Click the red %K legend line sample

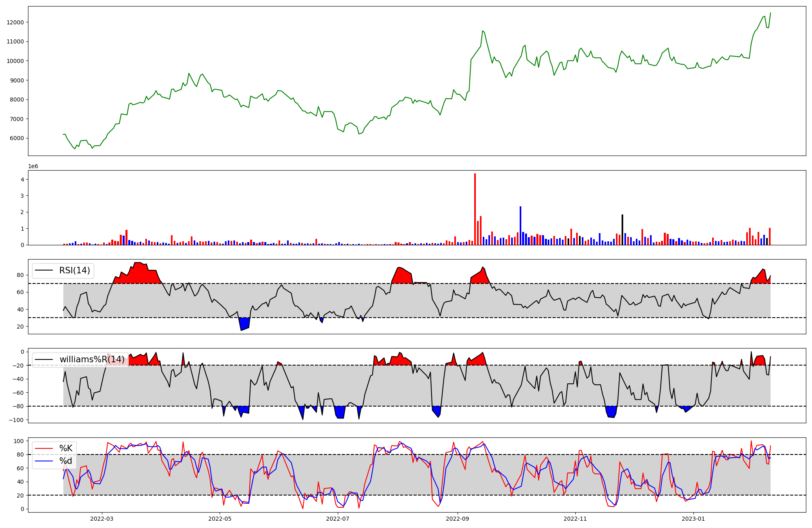coord(44,448)
